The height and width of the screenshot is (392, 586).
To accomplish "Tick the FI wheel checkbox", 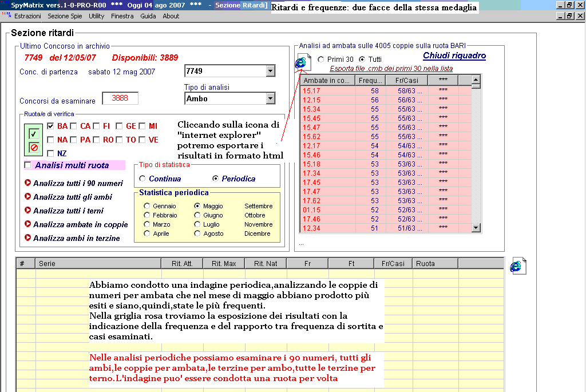I will tap(96, 126).
